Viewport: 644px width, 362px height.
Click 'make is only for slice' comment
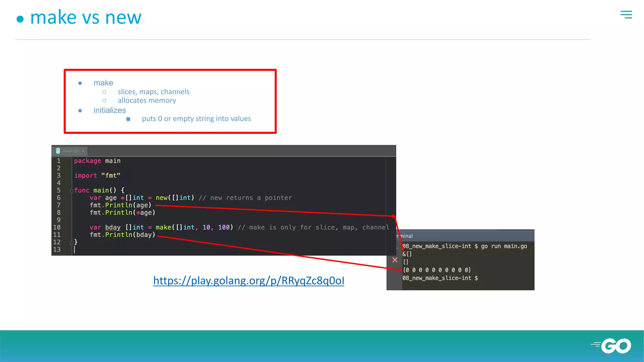point(314,227)
